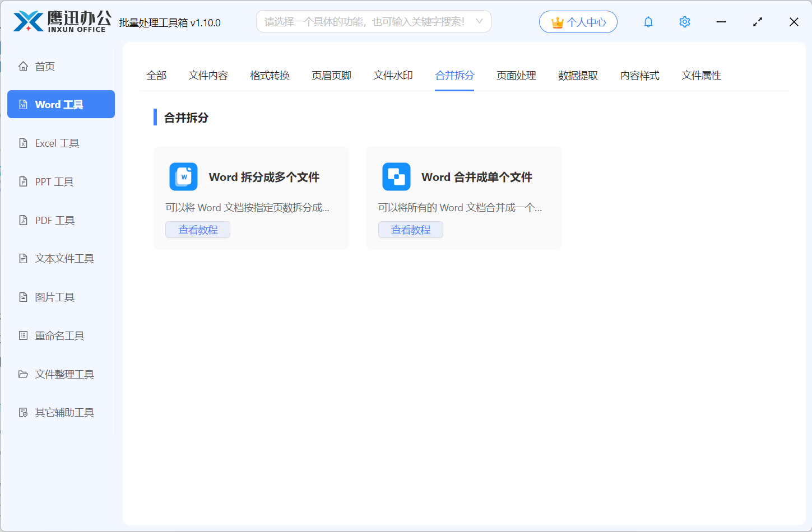Open 个人中心 account panel

[x=578, y=22]
